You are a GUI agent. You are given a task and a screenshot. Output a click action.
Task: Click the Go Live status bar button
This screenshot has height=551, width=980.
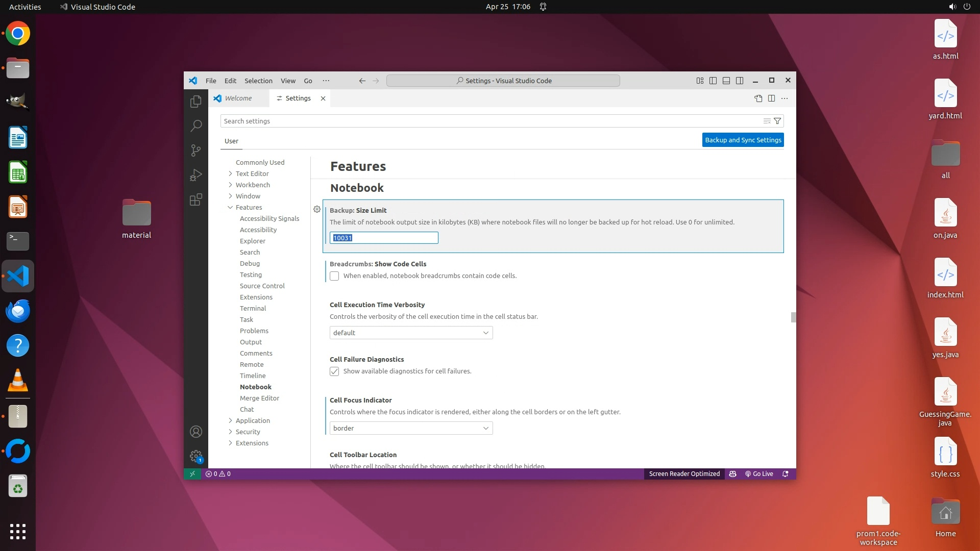pyautogui.click(x=759, y=474)
